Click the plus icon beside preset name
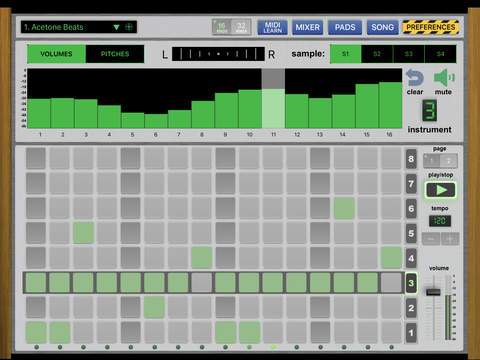 129,27
